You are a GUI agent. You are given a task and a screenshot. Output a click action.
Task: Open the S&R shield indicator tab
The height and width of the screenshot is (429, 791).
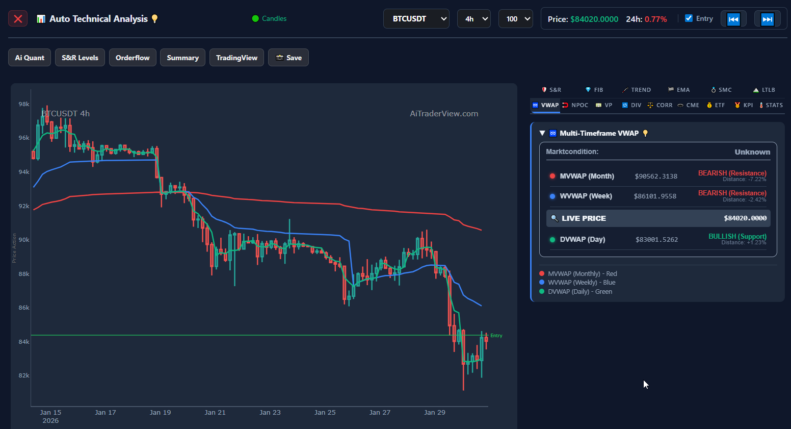pyautogui.click(x=551, y=90)
